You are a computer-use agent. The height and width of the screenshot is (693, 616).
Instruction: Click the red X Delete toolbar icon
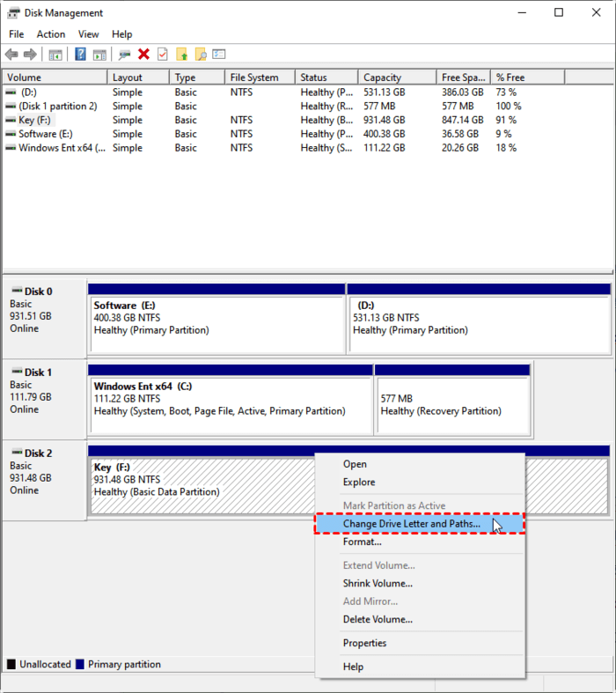[143, 55]
